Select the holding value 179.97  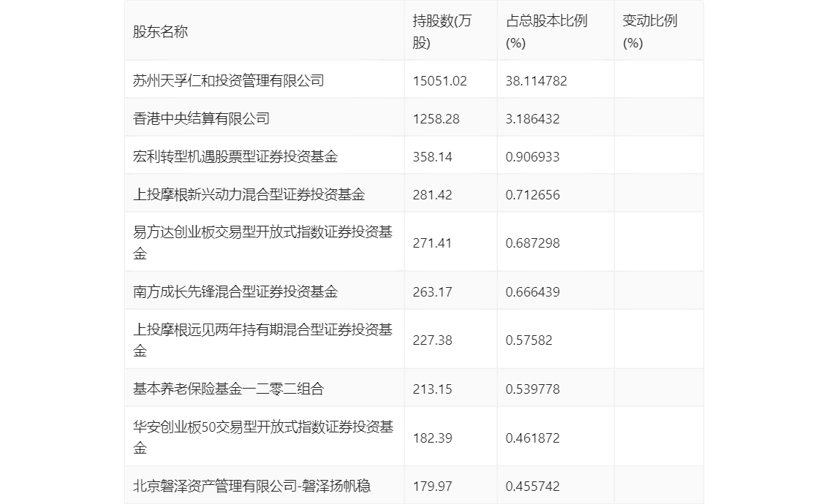433,486
